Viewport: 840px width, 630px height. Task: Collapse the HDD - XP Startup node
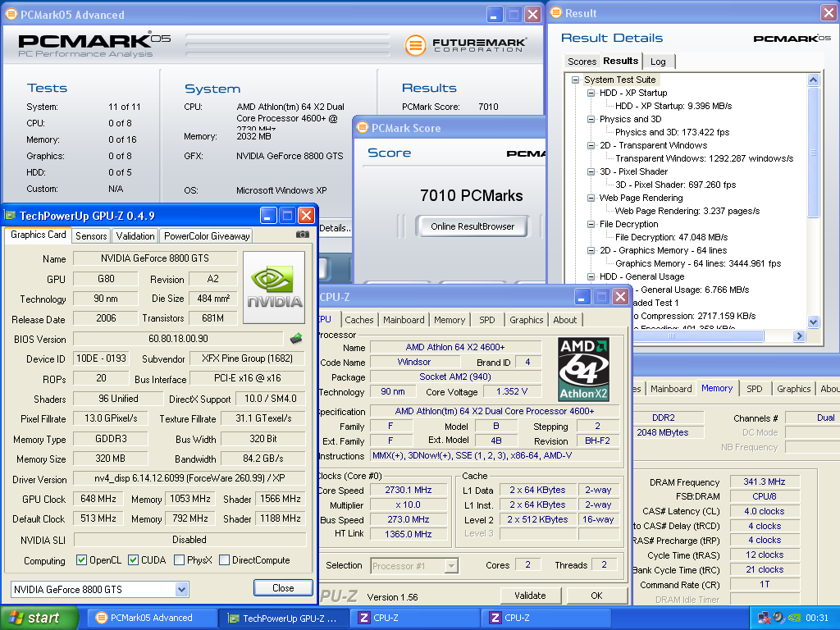click(591, 93)
